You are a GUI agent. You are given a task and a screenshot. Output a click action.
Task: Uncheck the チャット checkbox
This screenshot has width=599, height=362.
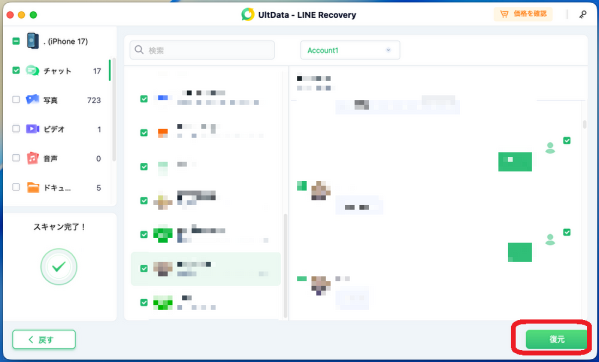[x=16, y=70]
